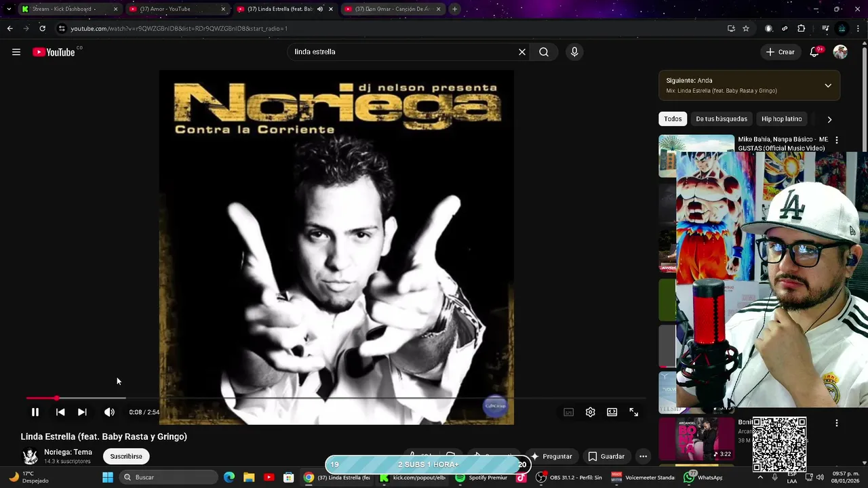Select the Hip hop latino chip
868x488 pixels.
click(x=781, y=119)
